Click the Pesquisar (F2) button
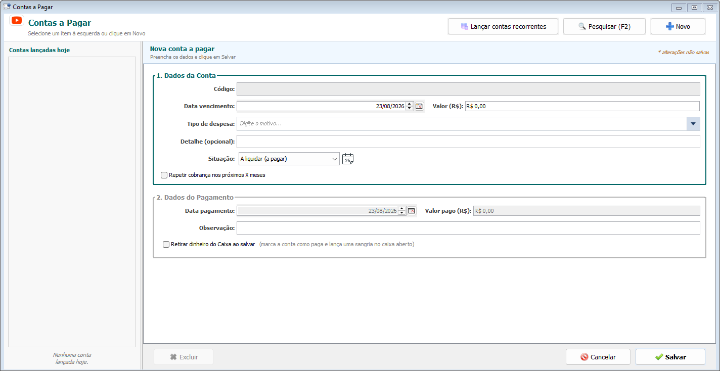 pyautogui.click(x=604, y=27)
